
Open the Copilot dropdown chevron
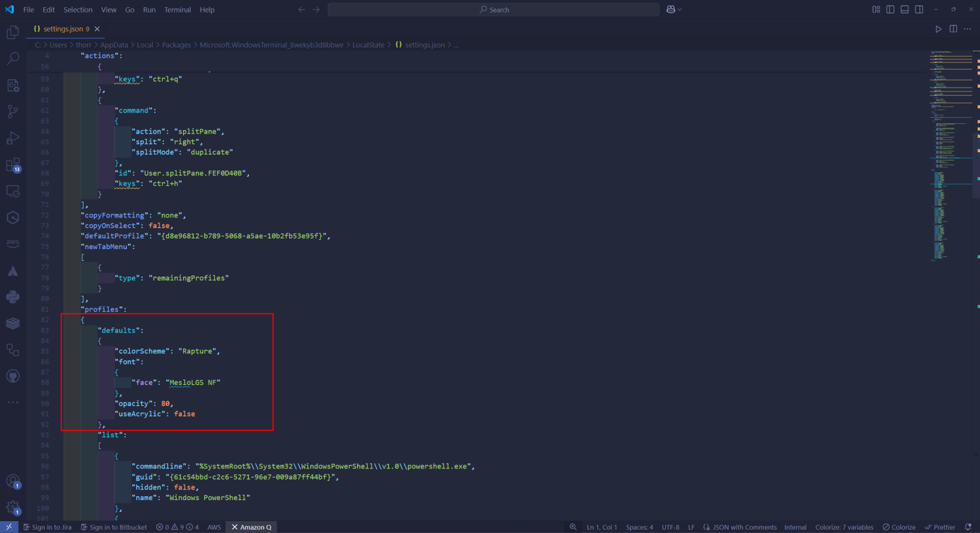click(680, 9)
